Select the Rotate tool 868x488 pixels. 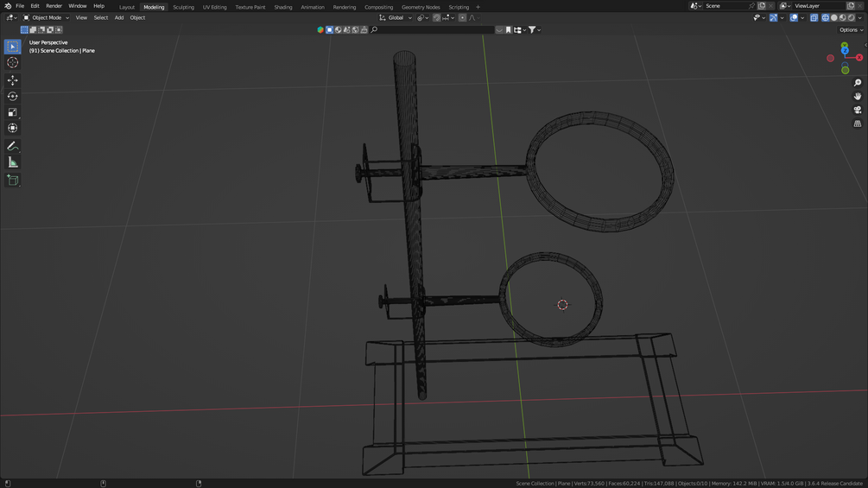(x=13, y=96)
